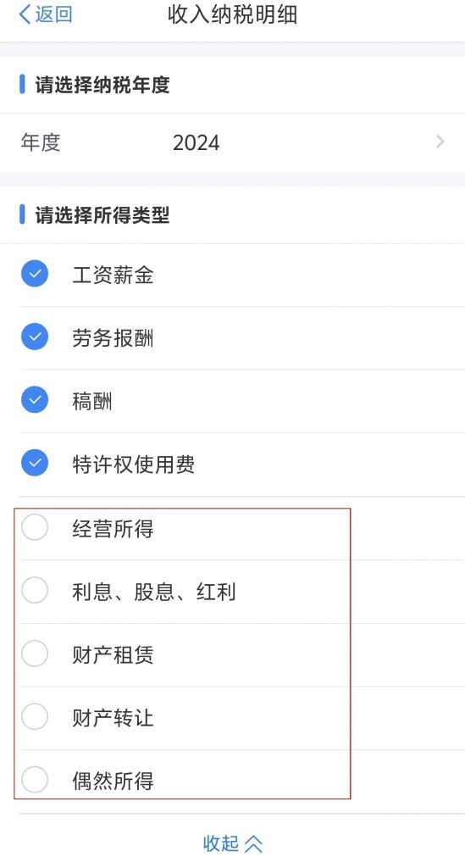Tap the back arrow icon
Screen dimensions: 465x868
25,14
